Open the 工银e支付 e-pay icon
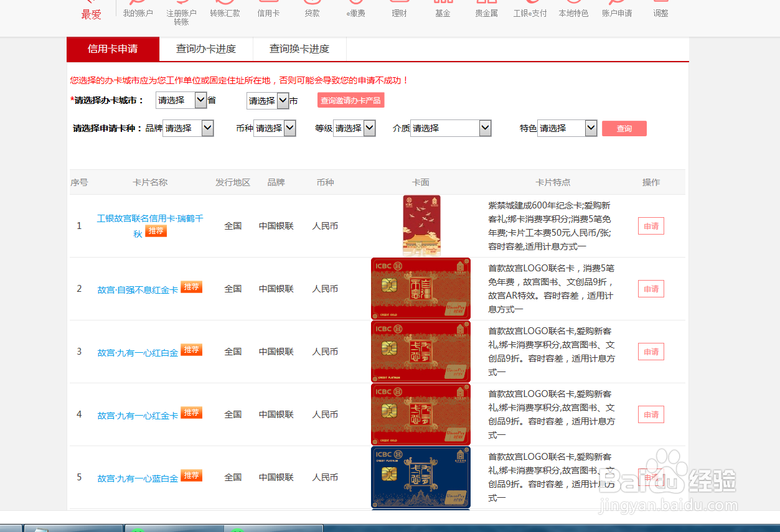This screenshot has width=780, height=532. click(530, 9)
